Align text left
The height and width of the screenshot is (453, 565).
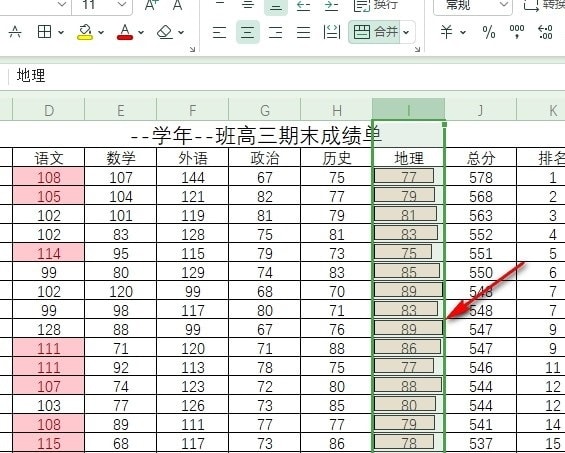tap(219, 32)
